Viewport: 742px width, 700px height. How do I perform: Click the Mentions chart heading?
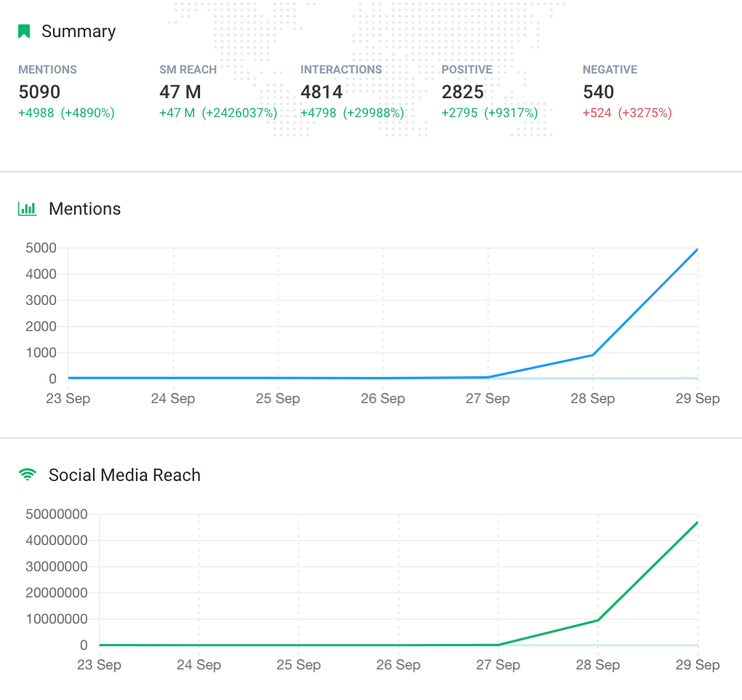[x=84, y=209]
